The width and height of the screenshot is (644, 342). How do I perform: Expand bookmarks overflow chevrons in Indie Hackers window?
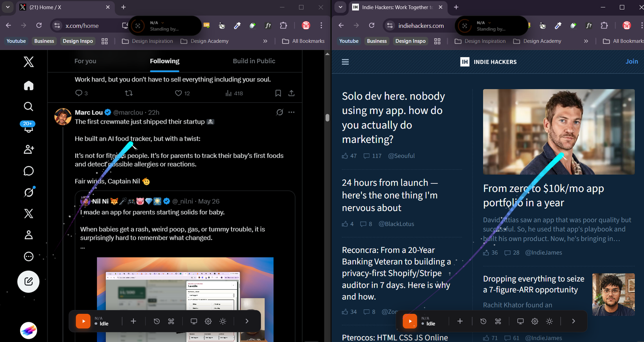[x=586, y=41]
